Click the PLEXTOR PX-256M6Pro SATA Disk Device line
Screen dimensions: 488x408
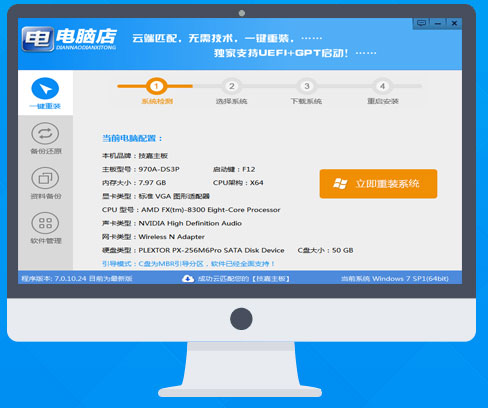(193, 250)
